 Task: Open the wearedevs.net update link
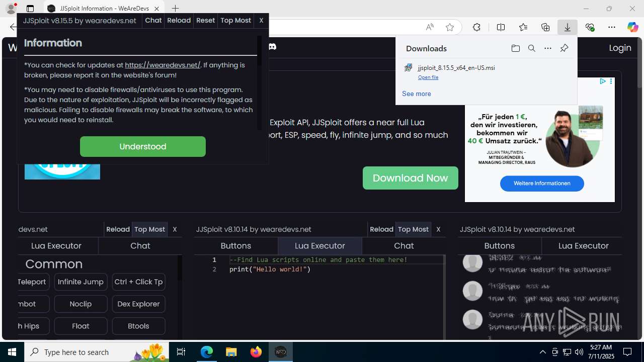[163, 65]
